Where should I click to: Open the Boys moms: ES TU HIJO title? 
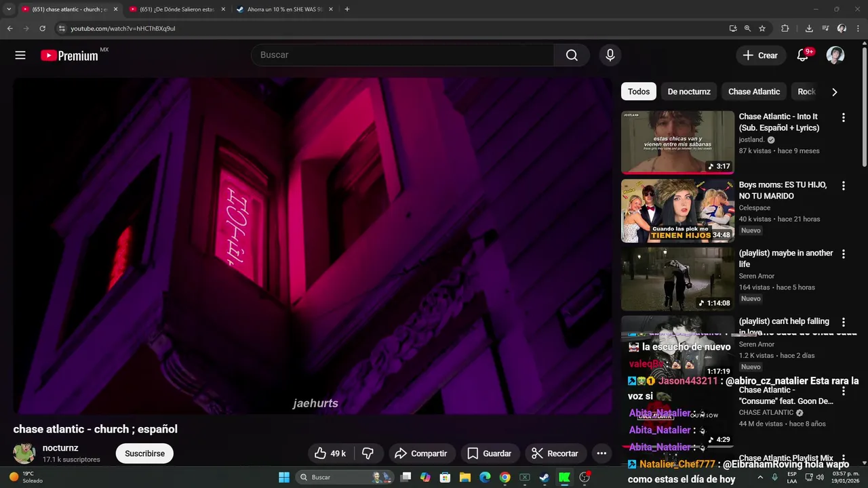(783, 190)
